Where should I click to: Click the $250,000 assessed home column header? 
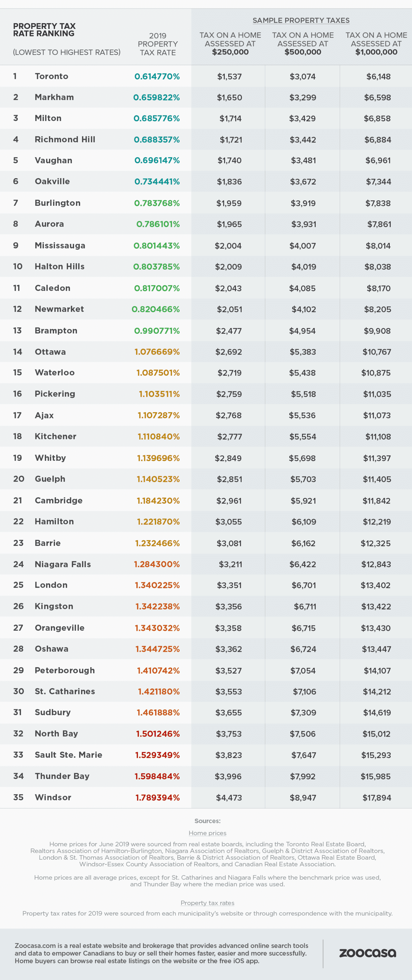coord(230,43)
